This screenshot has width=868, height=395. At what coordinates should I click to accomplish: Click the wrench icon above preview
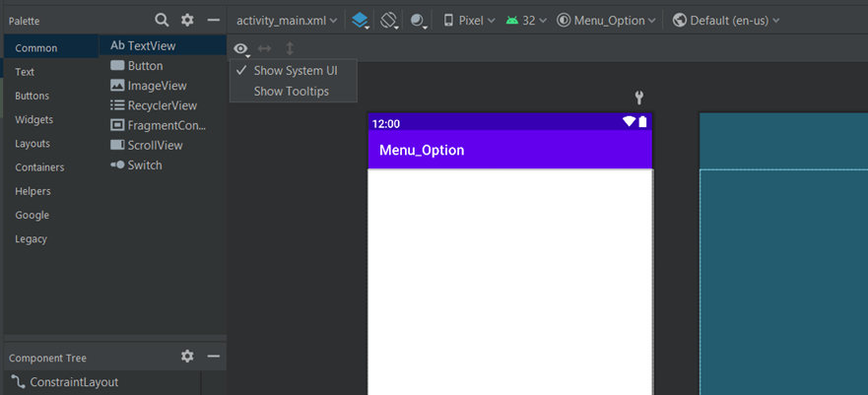point(638,98)
